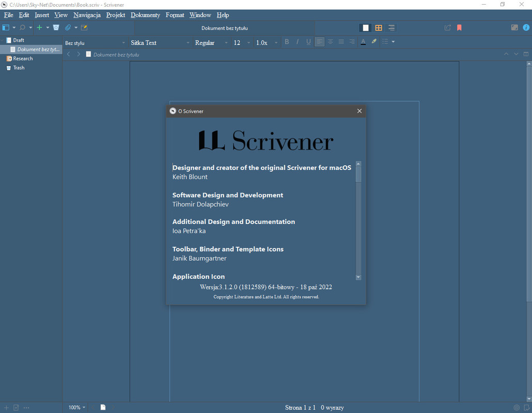Image resolution: width=532 pixels, height=413 pixels.
Task: Open Quick Reference notepad icon
Action: coord(84,27)
